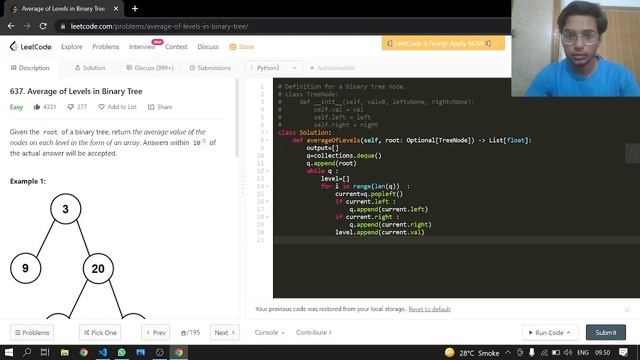Open a new browser tab
Viewport: 640px width, 360px height.
135,9
